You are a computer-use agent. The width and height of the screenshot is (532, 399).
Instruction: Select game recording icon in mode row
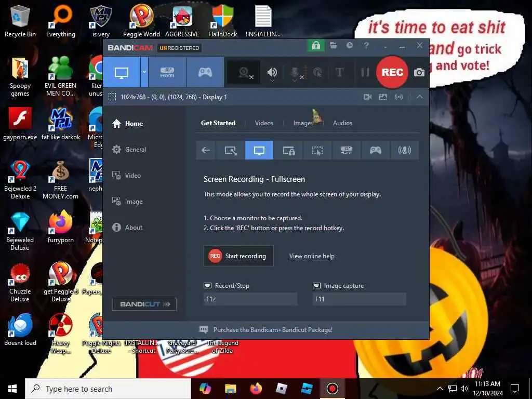coord(375,150)
